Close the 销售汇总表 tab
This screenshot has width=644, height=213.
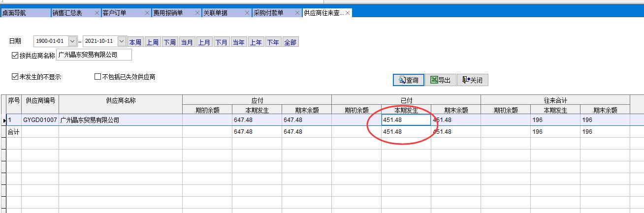tap(97, 13)
